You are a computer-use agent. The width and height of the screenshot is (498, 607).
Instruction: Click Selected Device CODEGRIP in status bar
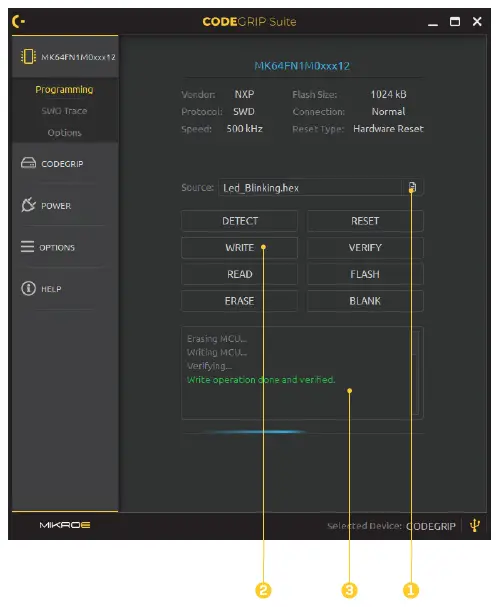[392, 526]
